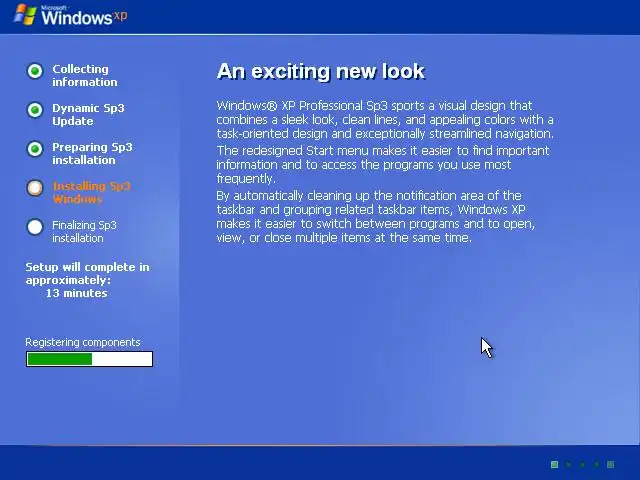
Task: Click the Windows flag logo icon
Action: (x=25, y=15)
